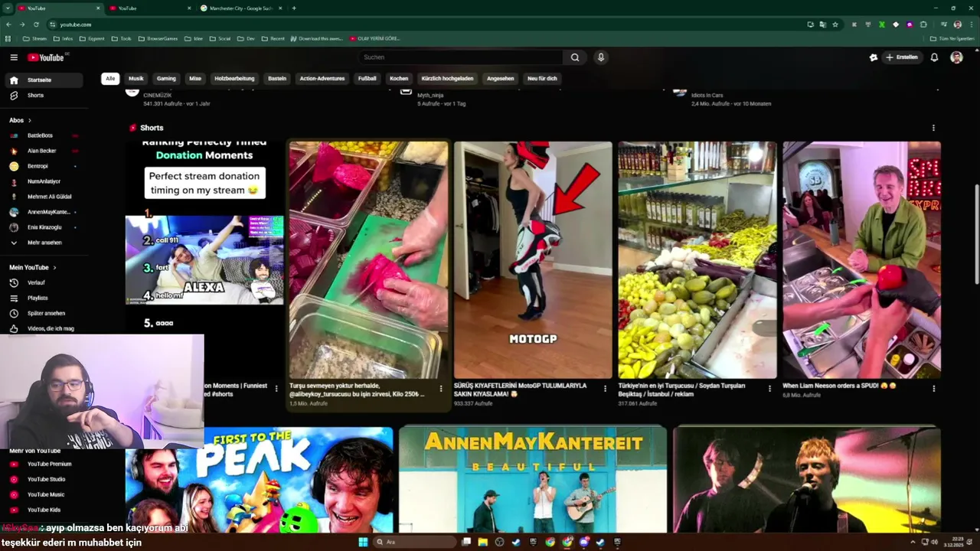Bookmark this page with star icon

835,24
